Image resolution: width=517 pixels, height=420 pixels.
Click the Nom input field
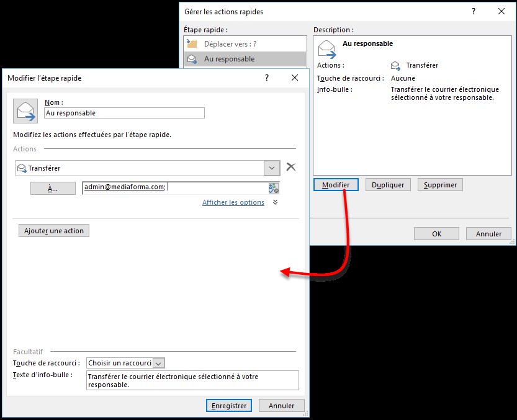tap(124, 113)
